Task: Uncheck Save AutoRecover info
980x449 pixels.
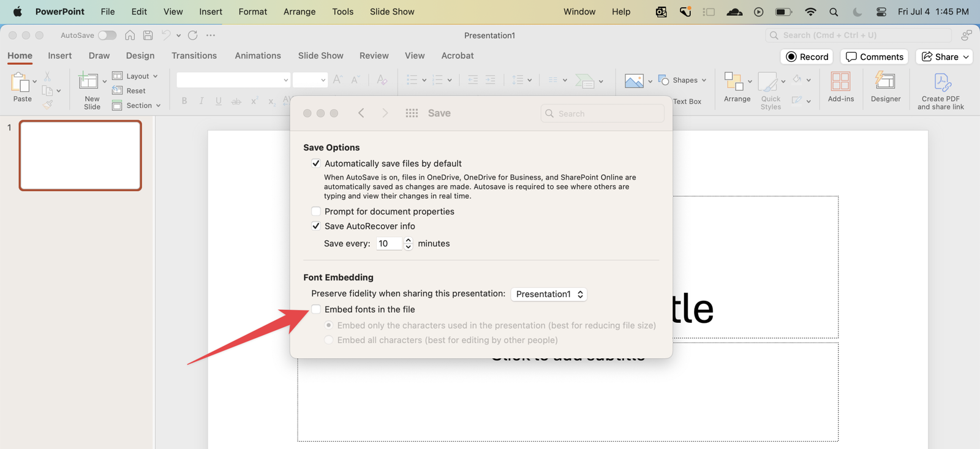Action: click(x=316, y=226)
